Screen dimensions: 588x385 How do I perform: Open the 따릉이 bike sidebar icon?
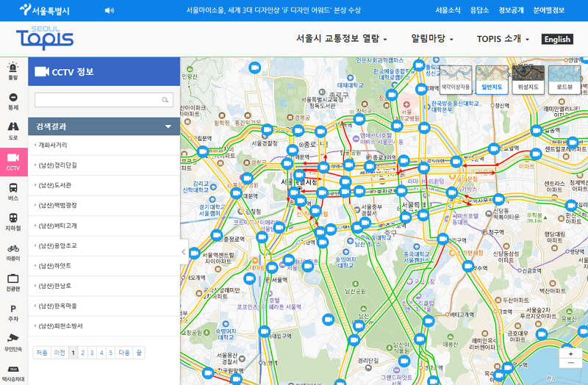click(13, 252)
